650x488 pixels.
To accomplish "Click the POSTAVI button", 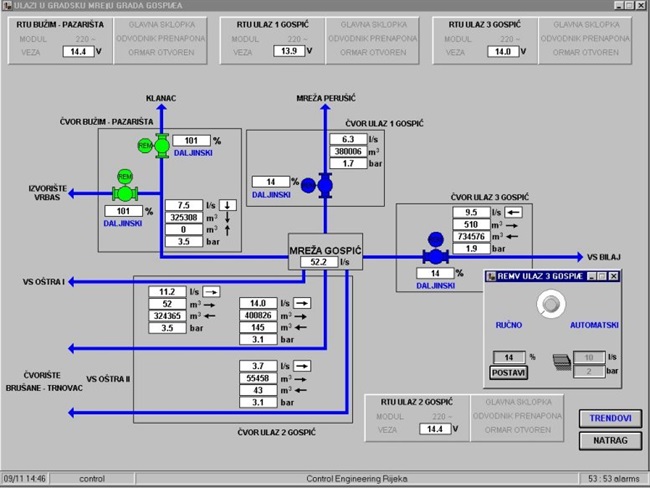I will point(509,373).
